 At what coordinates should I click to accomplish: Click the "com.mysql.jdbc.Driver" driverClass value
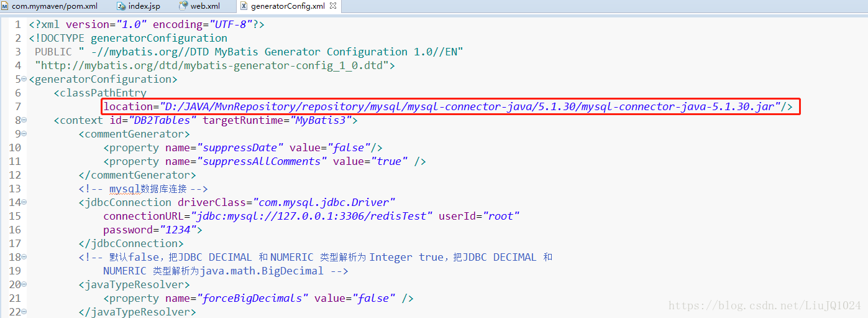tap(324, 202)
